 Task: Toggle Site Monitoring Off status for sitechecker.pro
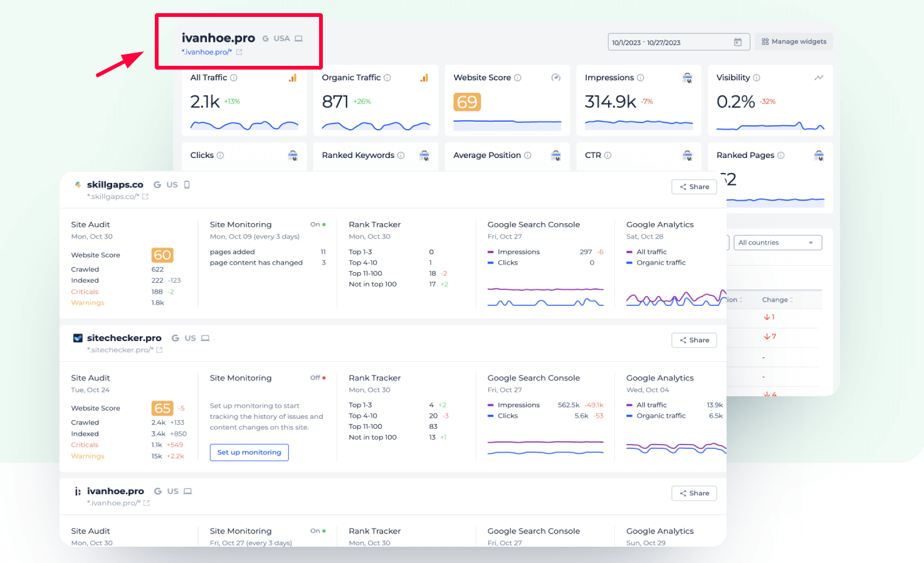coord(318,378)
